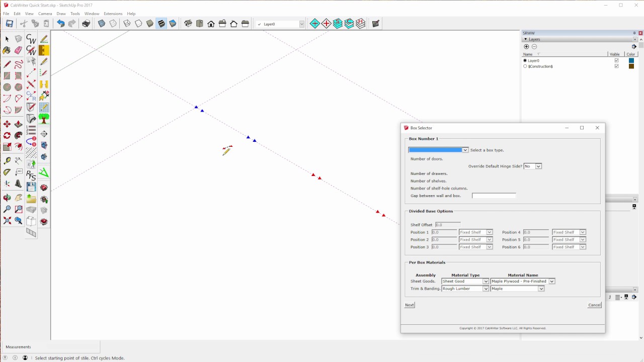Switch to the Iso house view

[x=188, y=24]
